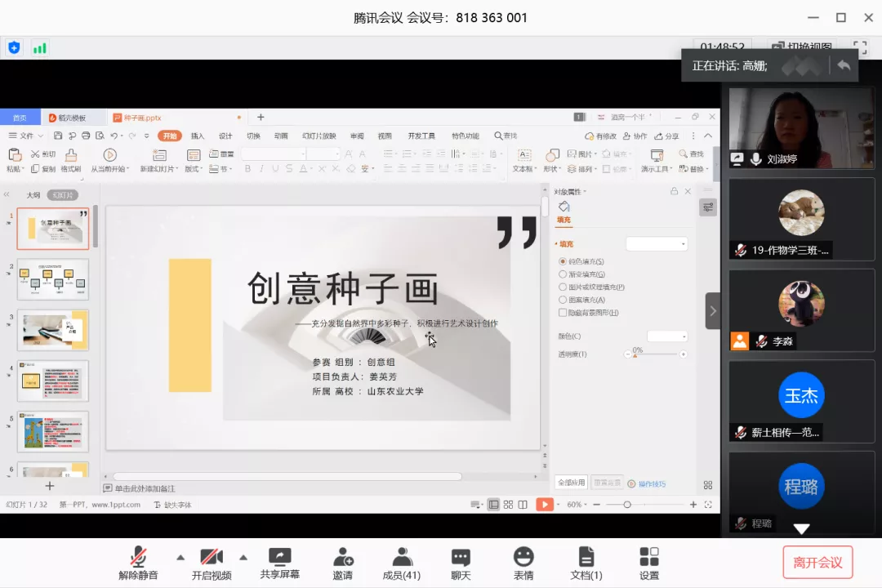Turn on video with camera icon
882x588 pixels.
[x=212, y=558]
